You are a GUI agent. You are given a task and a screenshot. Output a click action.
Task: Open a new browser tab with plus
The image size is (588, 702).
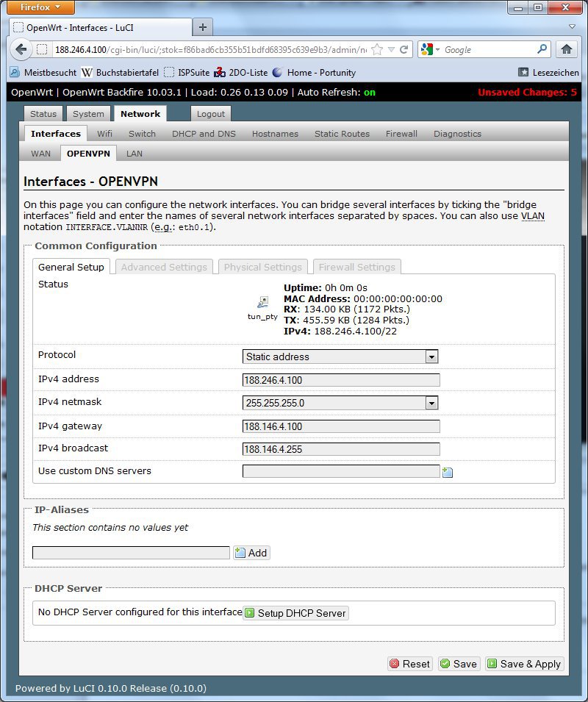pos(203,27)
